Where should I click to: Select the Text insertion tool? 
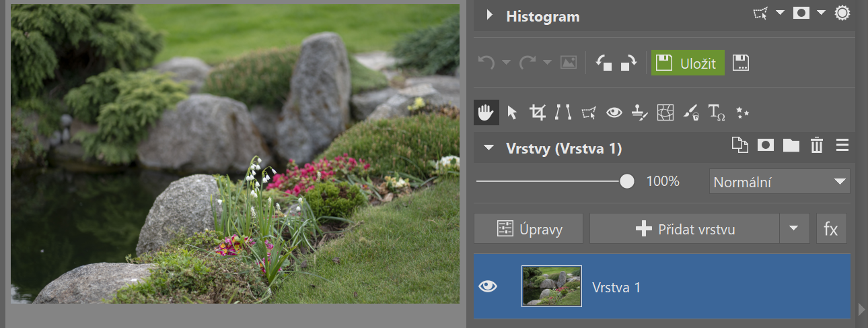tap(717, 112)
